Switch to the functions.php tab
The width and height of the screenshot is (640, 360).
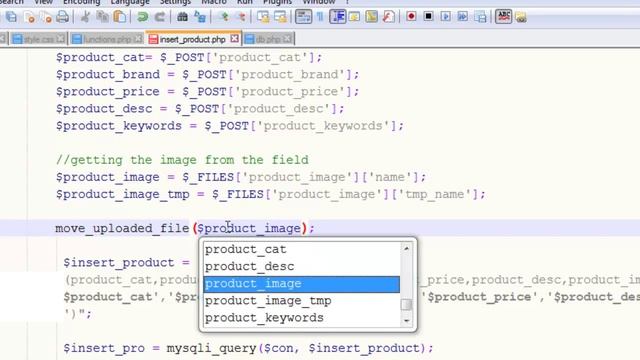point(108,39)
